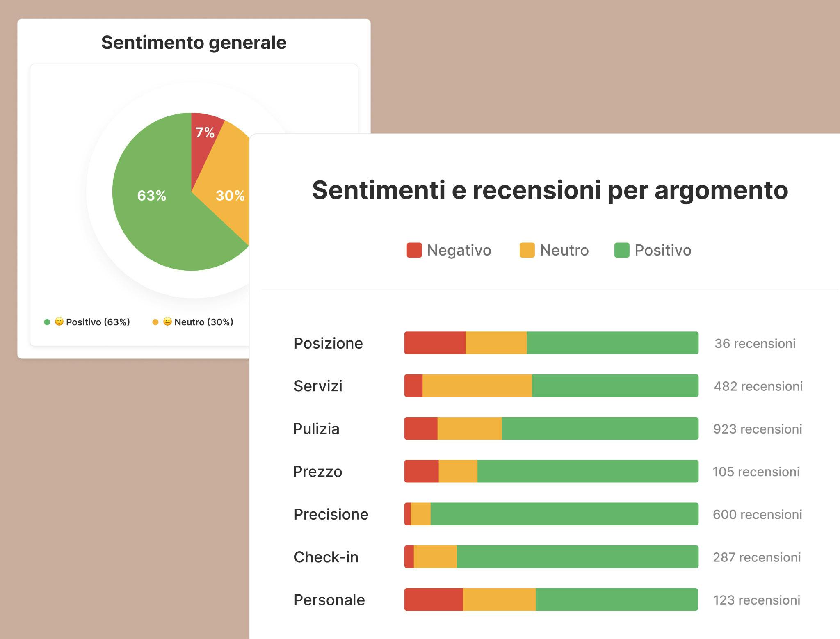Image resolution: width=840 pixels, height=639 pixels.
Task: Click the orange neutral segment of Servizi bar
Action: [477, 386]
